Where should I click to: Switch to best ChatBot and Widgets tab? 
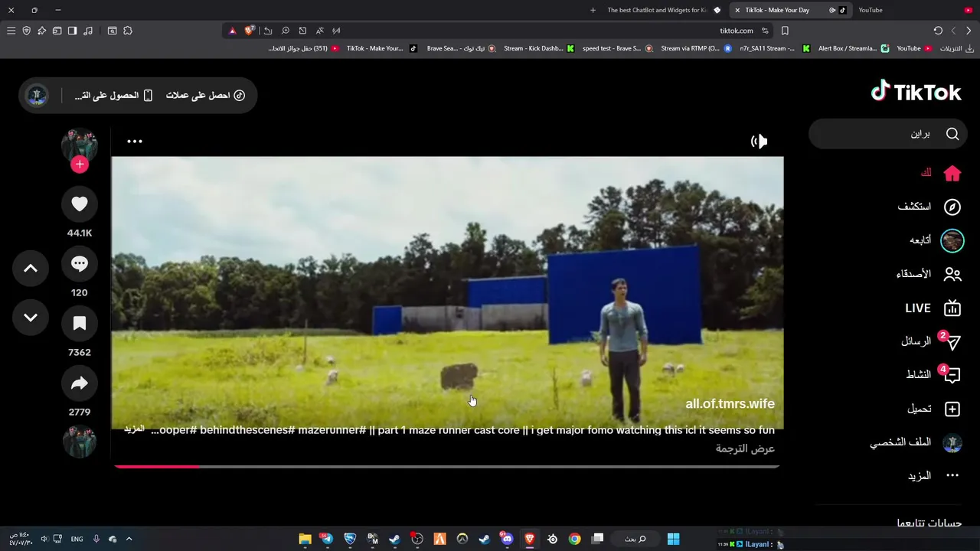(x=663, y=10)
